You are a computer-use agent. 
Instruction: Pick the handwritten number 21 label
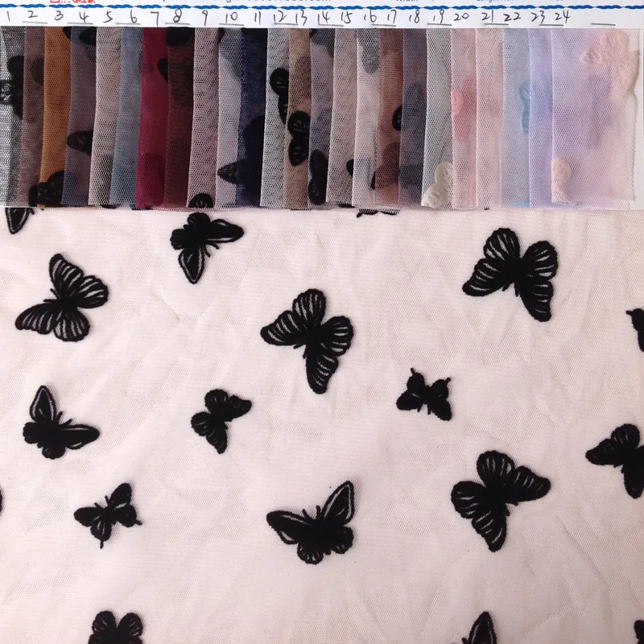click(x=488, y=17)
